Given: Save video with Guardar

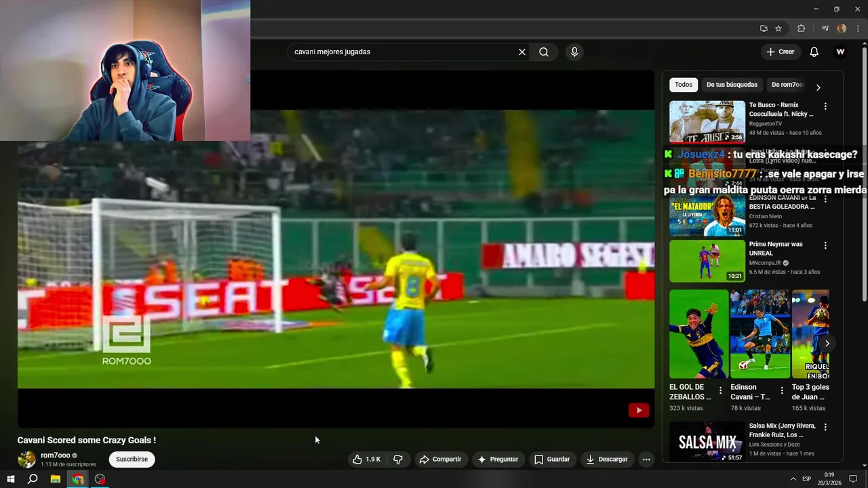Looking at the screenshot, I should 551,460.
